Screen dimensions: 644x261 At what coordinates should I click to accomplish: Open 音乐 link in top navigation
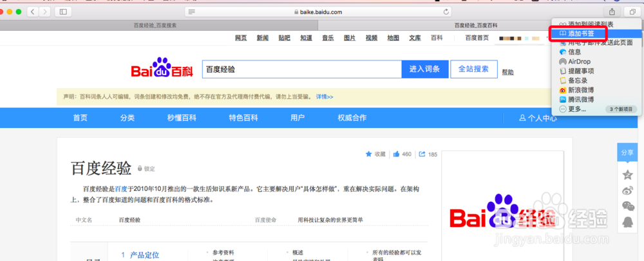point(328,38)
